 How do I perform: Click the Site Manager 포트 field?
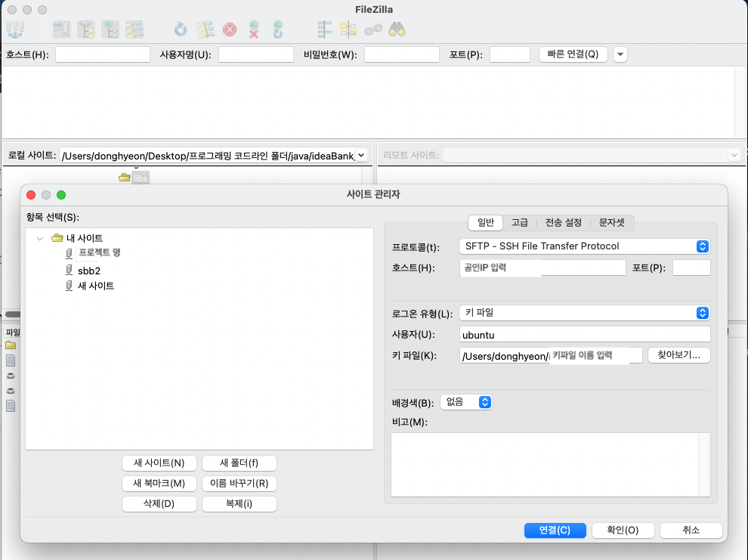(691, 268)
